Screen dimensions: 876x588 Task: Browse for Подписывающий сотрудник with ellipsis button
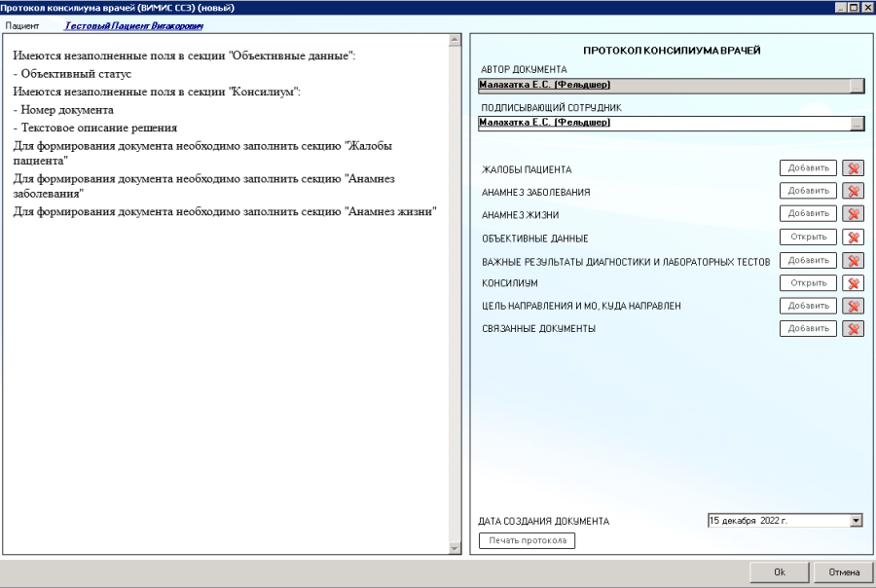tap(857, 124)
